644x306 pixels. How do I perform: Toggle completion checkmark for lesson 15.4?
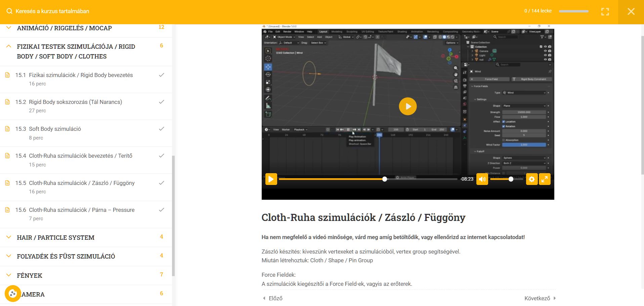pos(162,156)
